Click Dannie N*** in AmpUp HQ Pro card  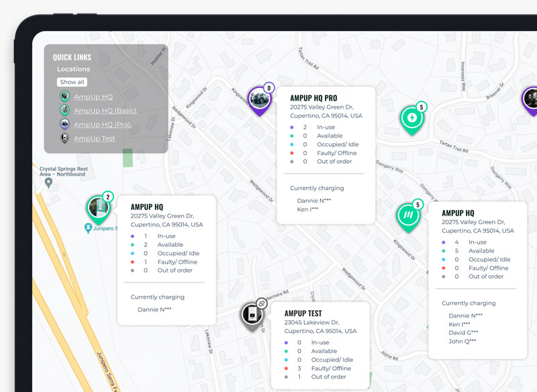pyautogui.click(x=313, y=201)
